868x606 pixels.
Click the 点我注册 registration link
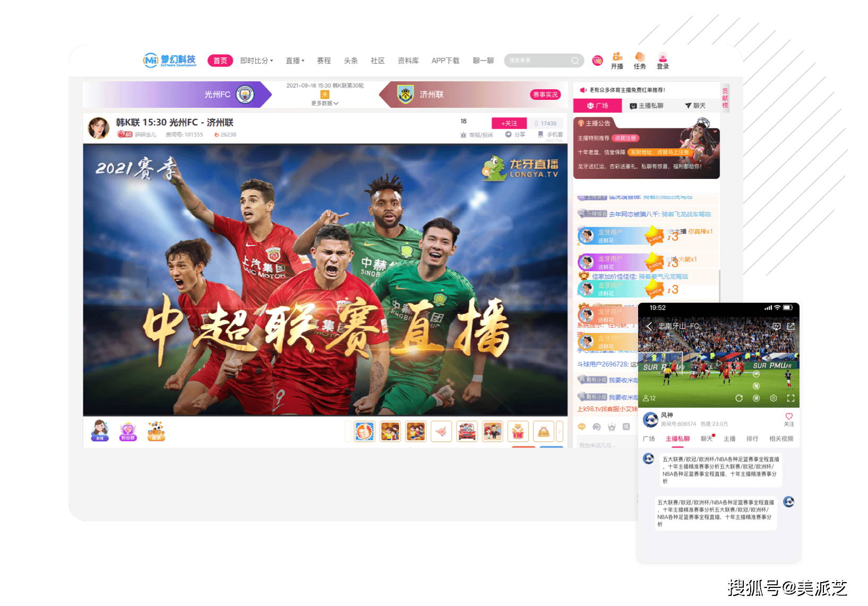point(626,138)
